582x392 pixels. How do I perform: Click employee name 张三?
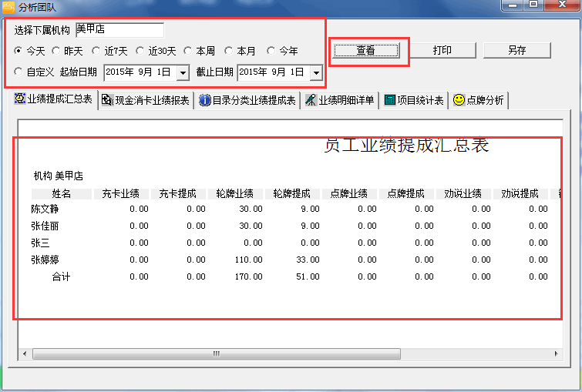pos(40,243)
